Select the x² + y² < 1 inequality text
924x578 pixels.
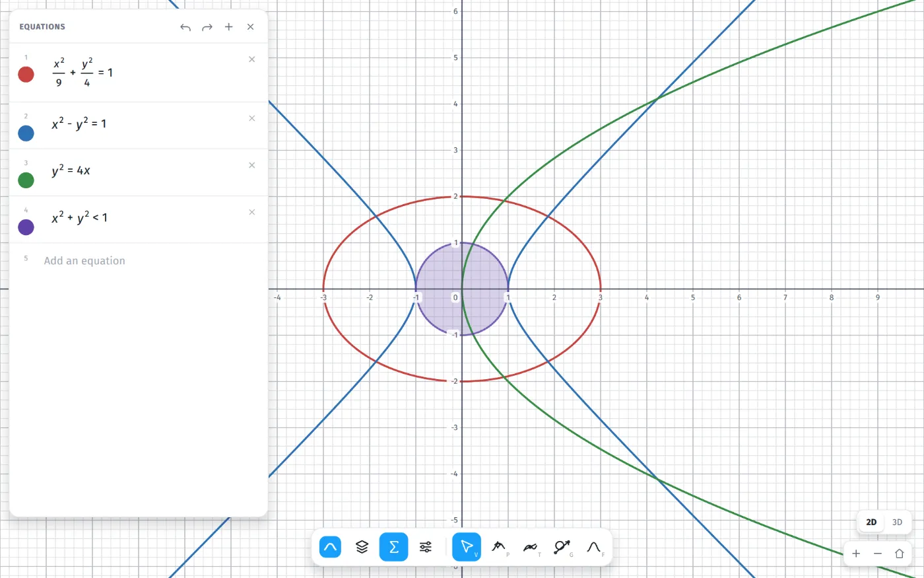pos(79,217)
